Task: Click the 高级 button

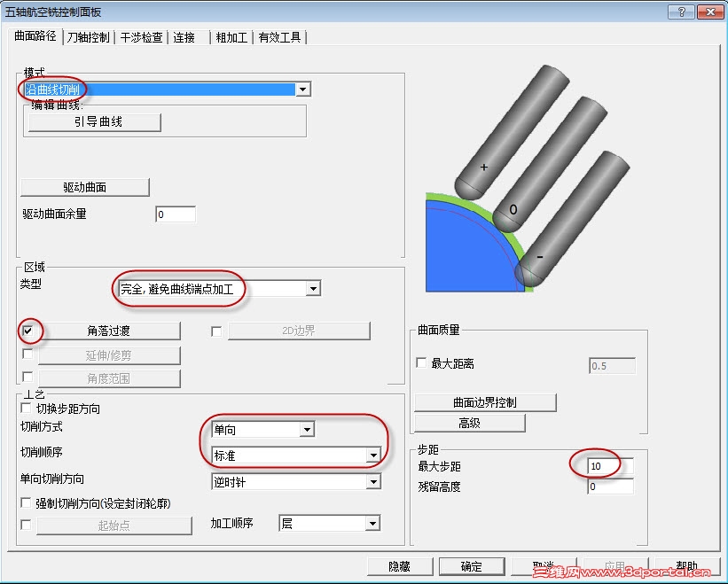Action: click(x=470, y=423)
